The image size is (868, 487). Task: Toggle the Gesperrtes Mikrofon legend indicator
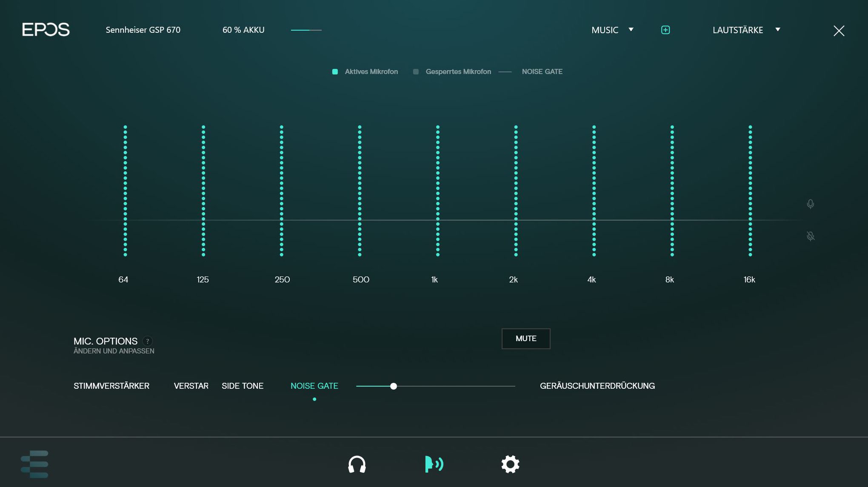[416, 72]
